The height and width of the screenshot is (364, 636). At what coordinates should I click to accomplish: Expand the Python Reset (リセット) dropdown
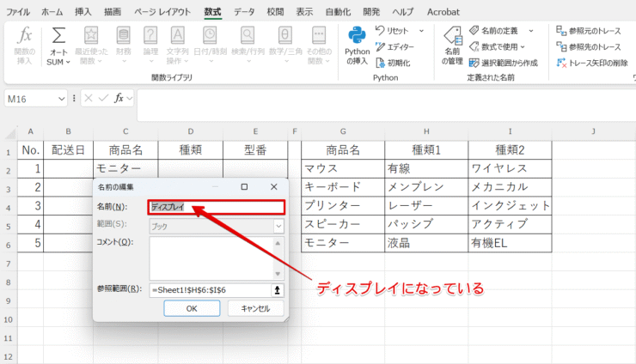[x=421, y=30]
